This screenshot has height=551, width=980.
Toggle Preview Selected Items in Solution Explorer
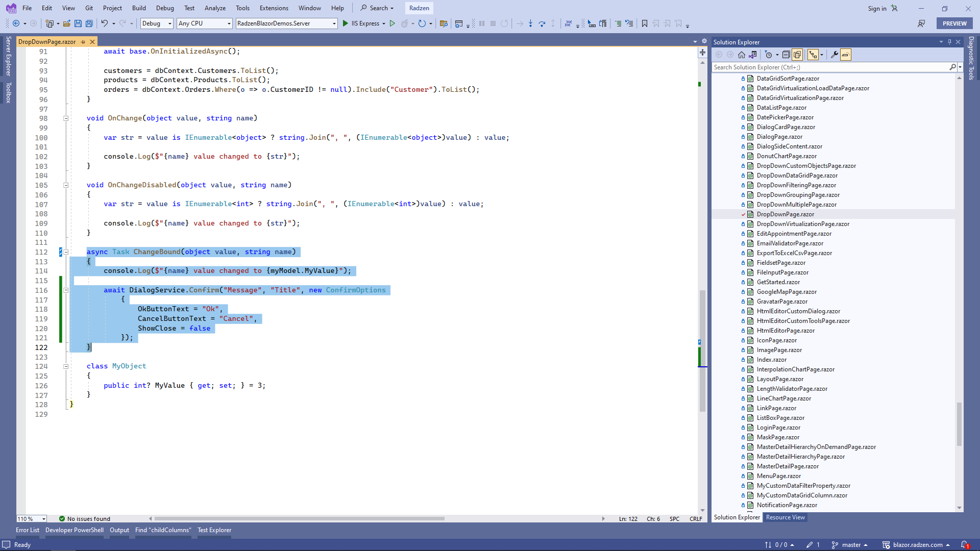click(x=846, y=55)
